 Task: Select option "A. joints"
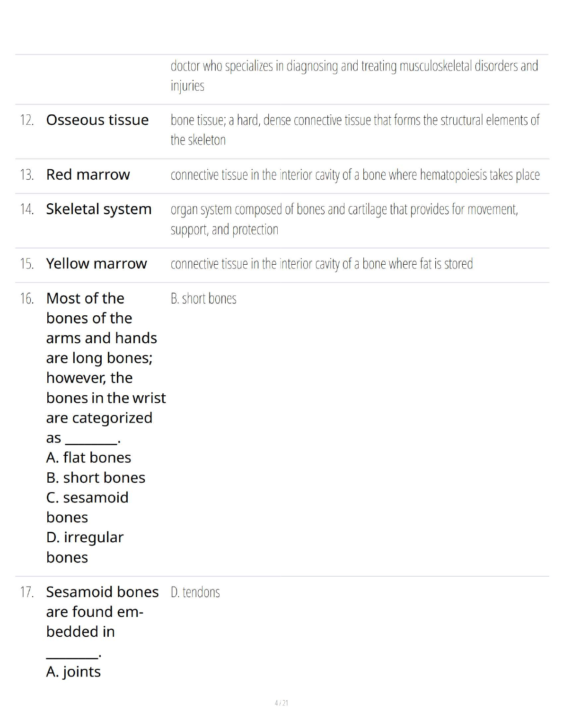[73, 672]
